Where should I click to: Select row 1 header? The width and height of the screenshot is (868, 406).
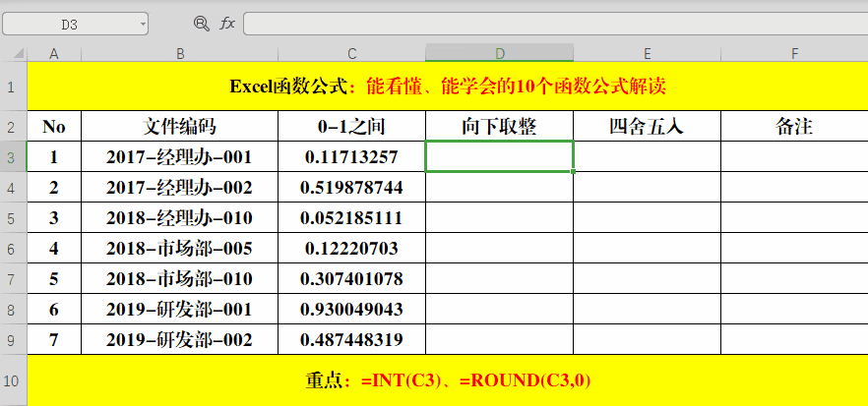pos(14,87)
